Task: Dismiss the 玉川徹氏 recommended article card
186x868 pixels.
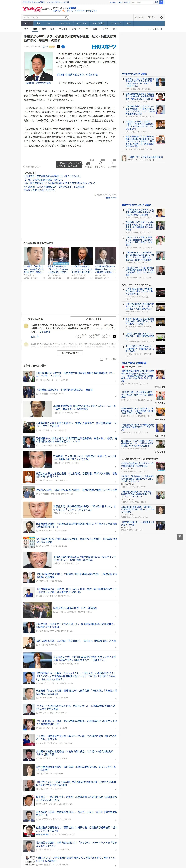Action: [x=44, y=278]
